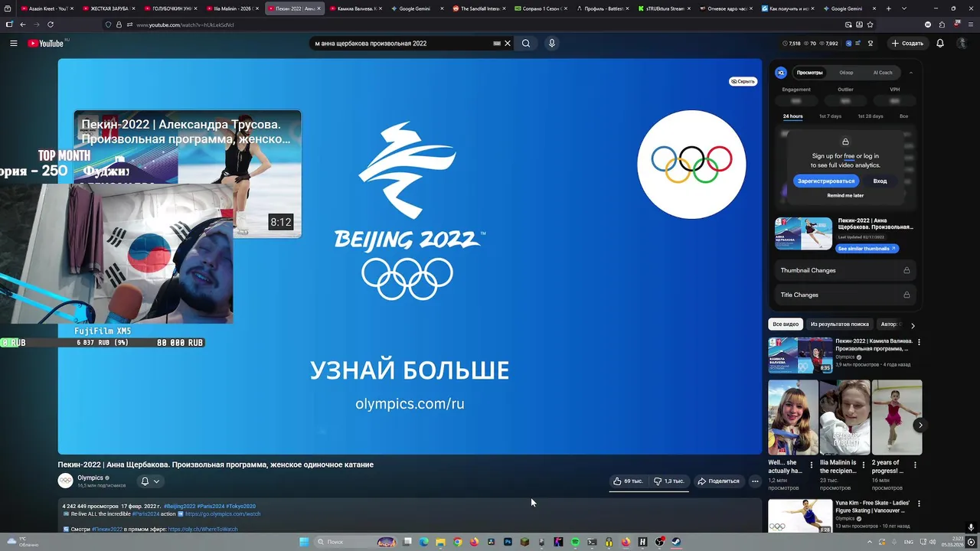Image resolution: width=980 pixels, height=551 pixels.
Task: Click the Зарегистрироваться button
Action: point(826,181)
